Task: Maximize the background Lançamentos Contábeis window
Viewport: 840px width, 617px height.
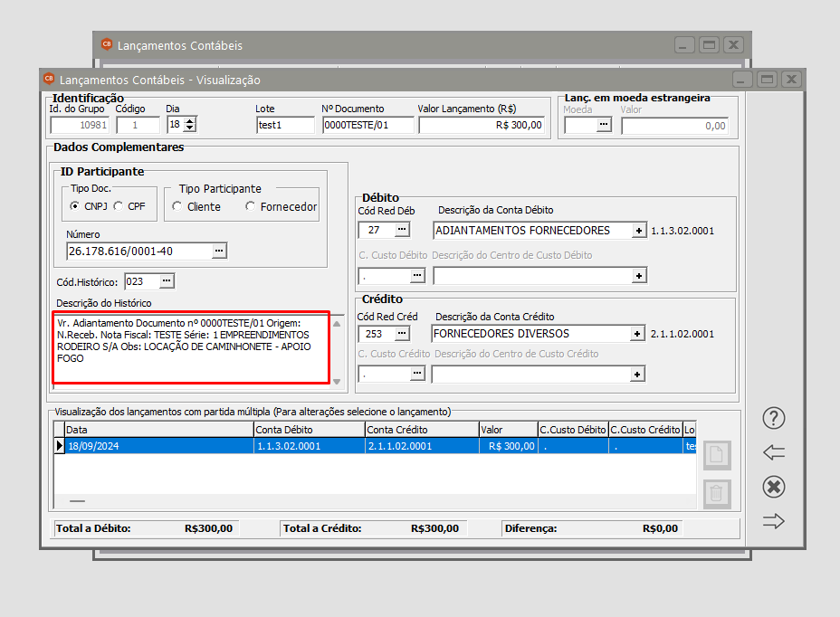Action: (x=709, y=45)
